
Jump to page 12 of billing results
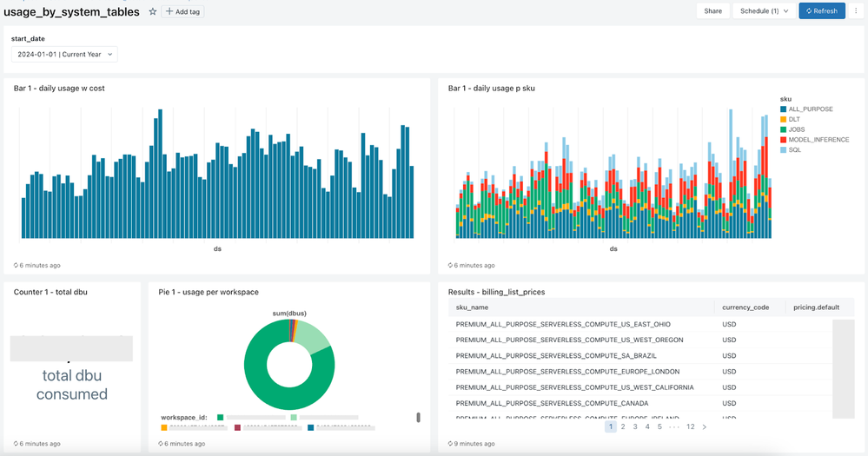690,426
